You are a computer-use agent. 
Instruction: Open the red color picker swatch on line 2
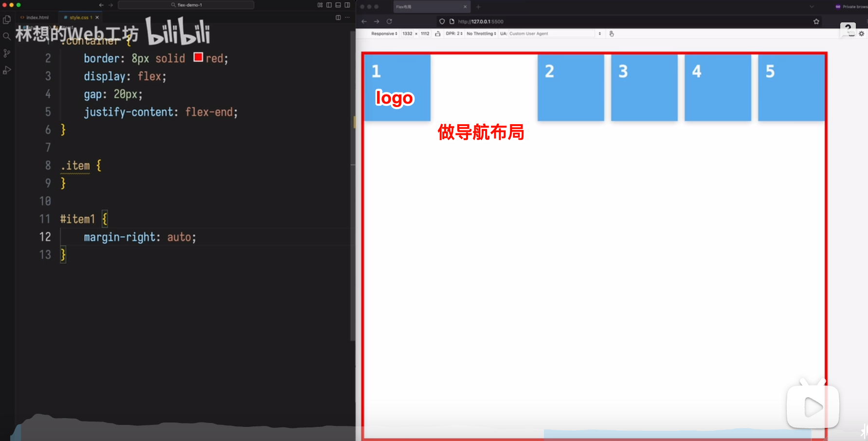198,57
